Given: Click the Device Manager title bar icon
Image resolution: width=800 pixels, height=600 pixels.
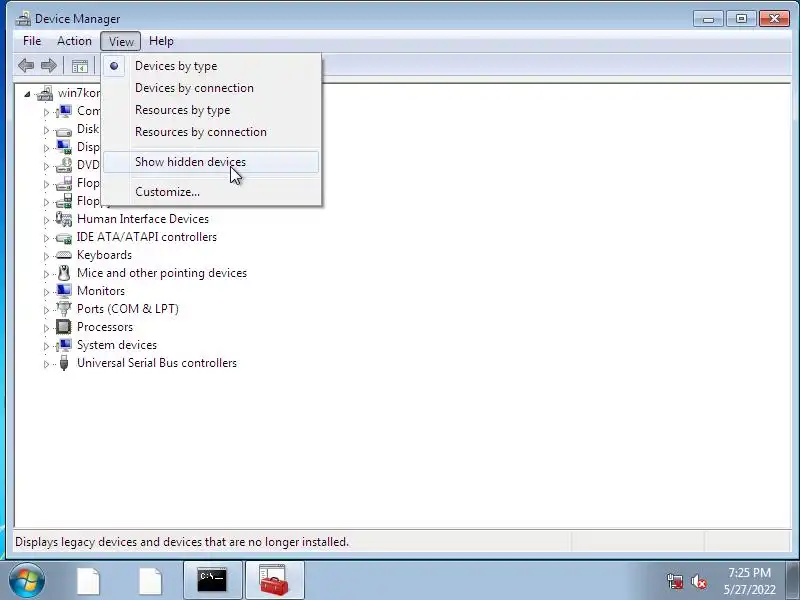Looking at the screenshot, I should (23, 18).
